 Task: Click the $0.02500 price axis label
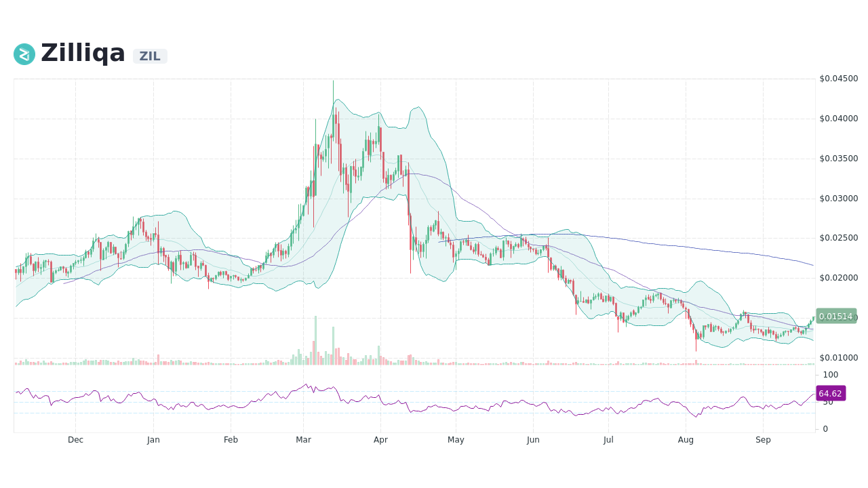tap(839, 238)
